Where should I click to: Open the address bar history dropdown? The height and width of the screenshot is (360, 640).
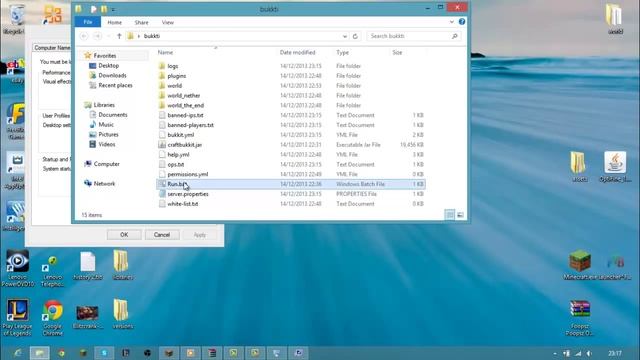click(x=344, y=36)
